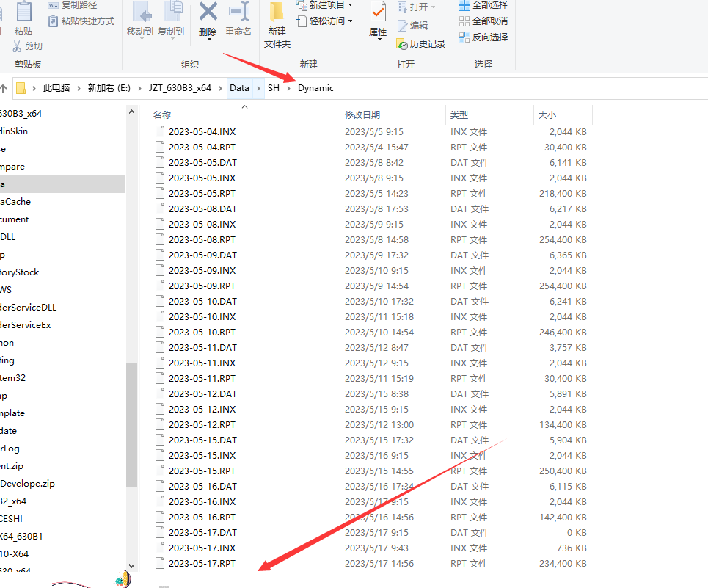Click Select all (全部选择)
708x588 pixels.
click(x=482, y=5)
